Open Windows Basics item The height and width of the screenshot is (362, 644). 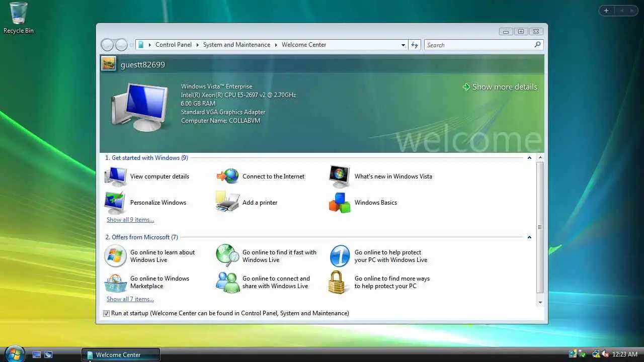363,203
